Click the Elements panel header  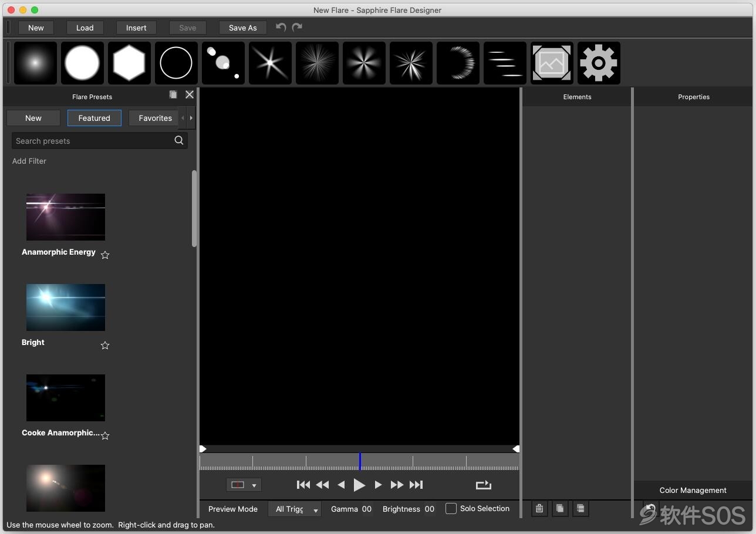[577, 97]
